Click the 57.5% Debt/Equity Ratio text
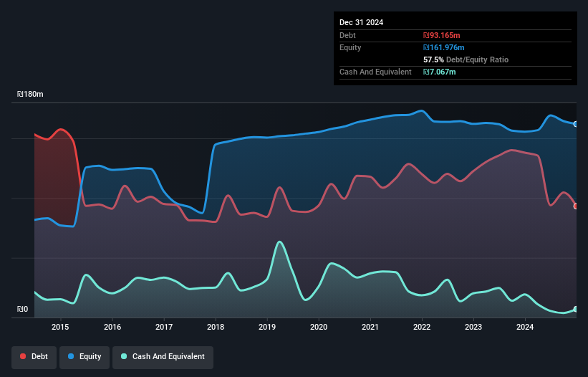588x377 pixels. click(x=466, y=59)
